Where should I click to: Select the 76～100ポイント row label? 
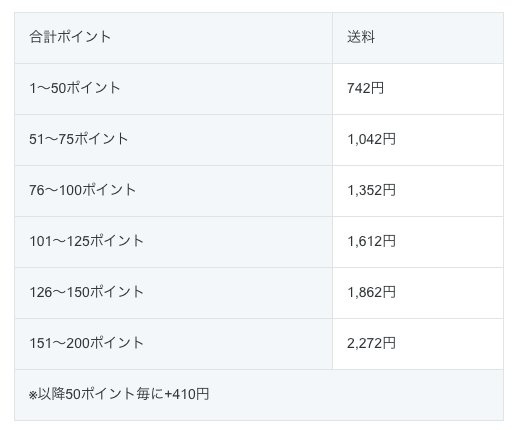82,190
